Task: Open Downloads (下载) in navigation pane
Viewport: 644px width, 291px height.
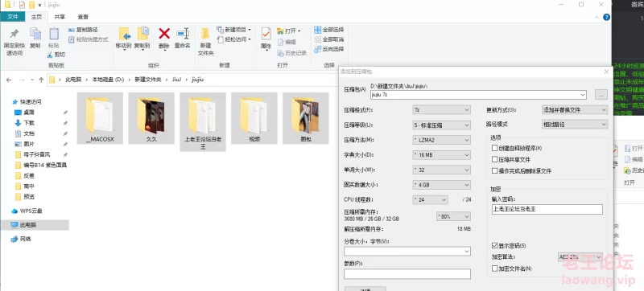Action: (25, 123)
